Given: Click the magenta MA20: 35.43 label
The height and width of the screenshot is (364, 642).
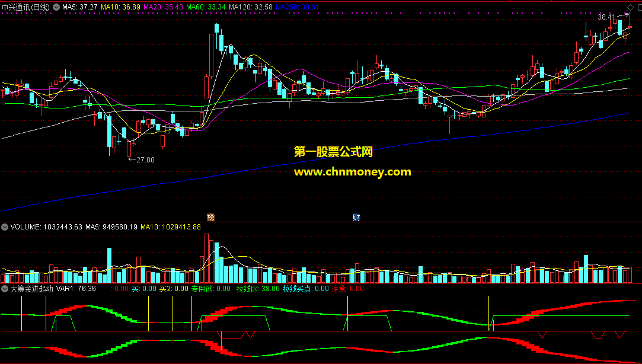Looking at the screenshot, I should click(x=164, y=7).
